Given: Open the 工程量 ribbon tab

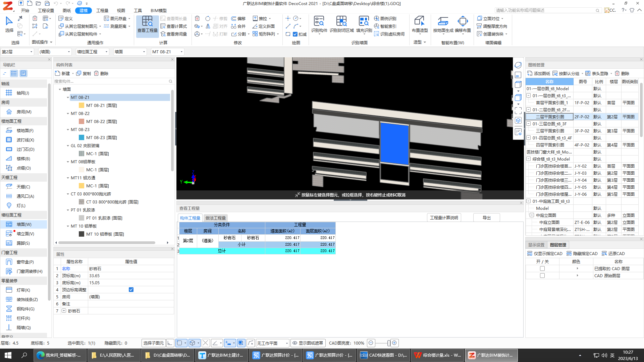Looking at the screenshot, I should 102,10.
